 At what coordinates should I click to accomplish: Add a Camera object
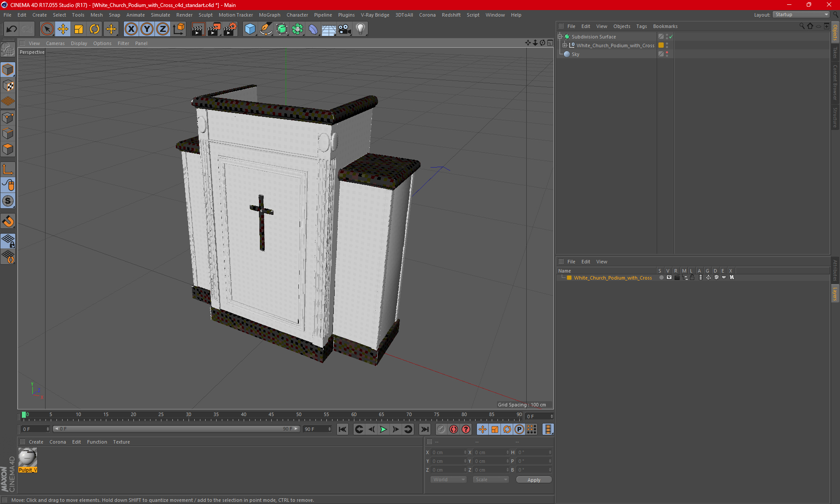click(x=344, y=29)
